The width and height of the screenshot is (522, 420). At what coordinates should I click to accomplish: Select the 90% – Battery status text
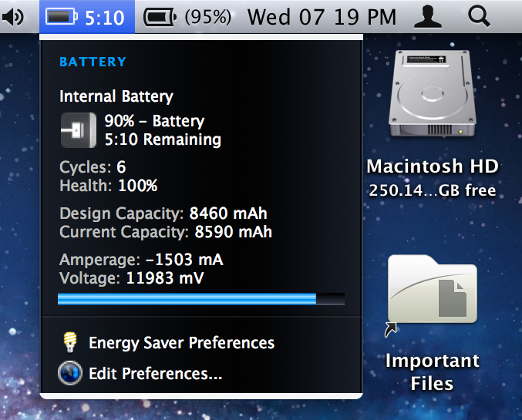coord(154,121)
